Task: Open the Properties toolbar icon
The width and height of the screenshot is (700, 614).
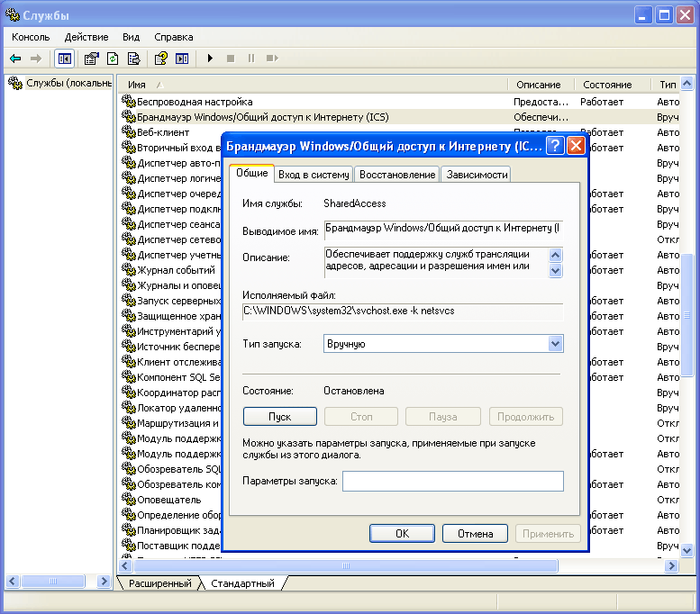Action: [x=92, y=59]
